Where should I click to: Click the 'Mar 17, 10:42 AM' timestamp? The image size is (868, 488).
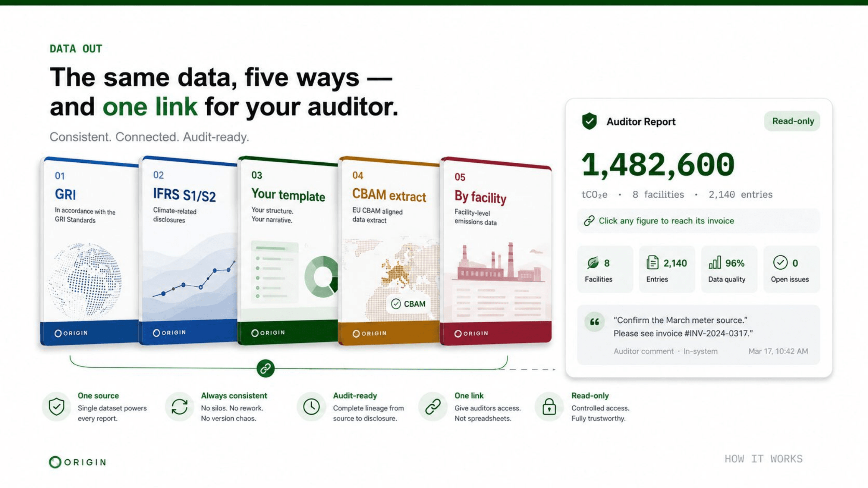[778, 351]
